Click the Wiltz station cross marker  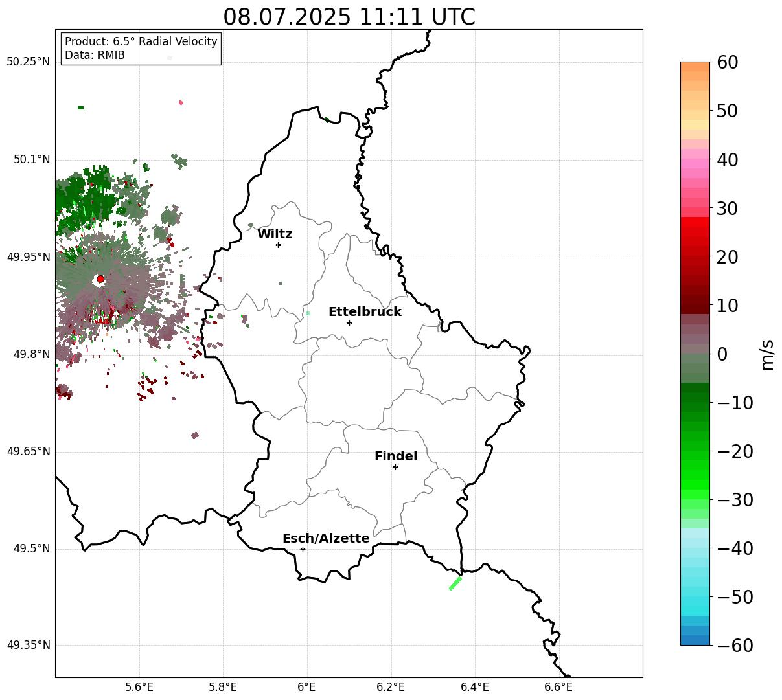278,245
